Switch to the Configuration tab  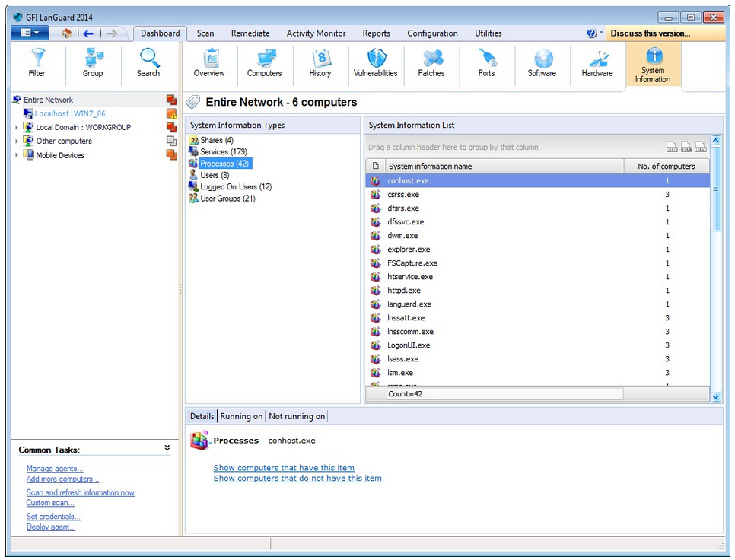[x=432, y=33]
